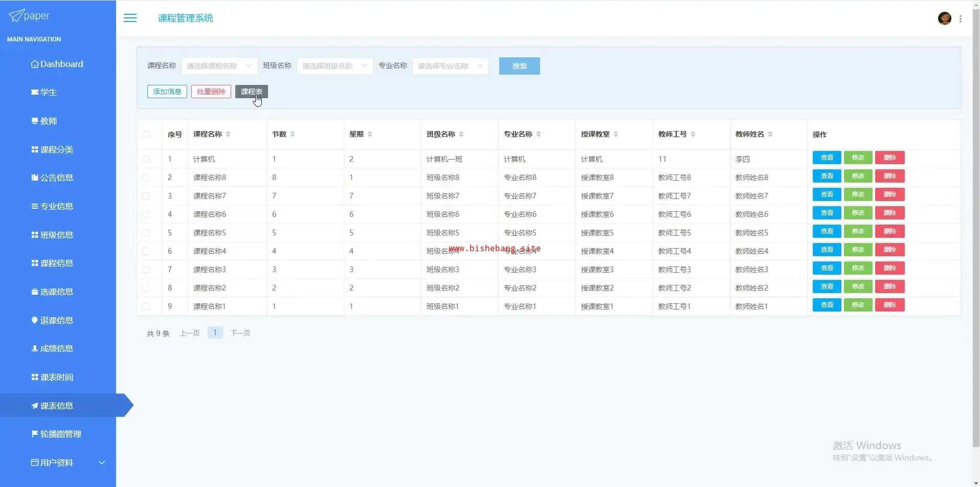Viewport: 980px width, 487px height.
Task: Click the three-dot more options icon
Action: [961, 18]
